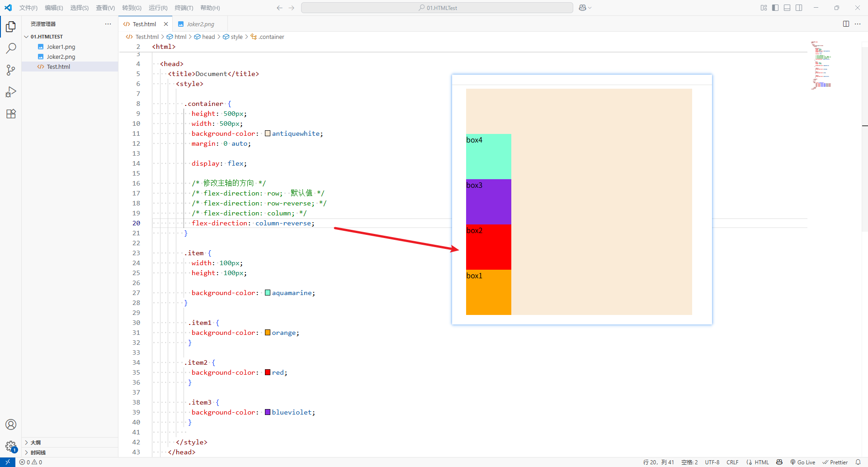Click the Prettier status item
This screenshot has height=467, width=868.
point(835,462)
